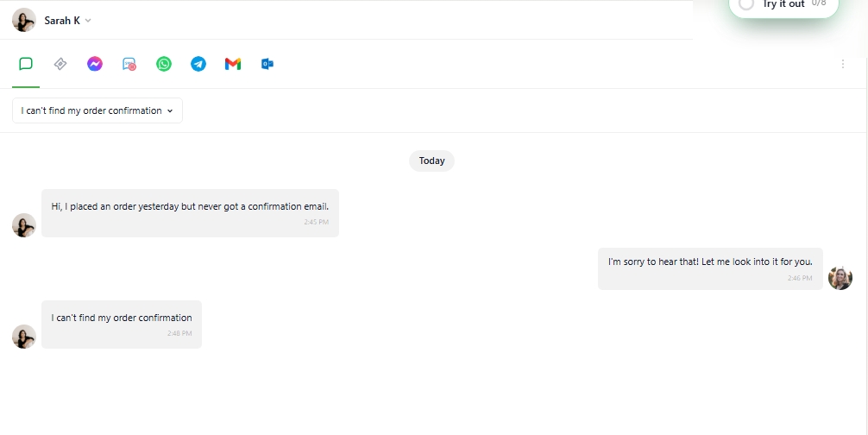Click the Today date pill
This screenshot has width=868, height=435.
(x=431, y=161)
